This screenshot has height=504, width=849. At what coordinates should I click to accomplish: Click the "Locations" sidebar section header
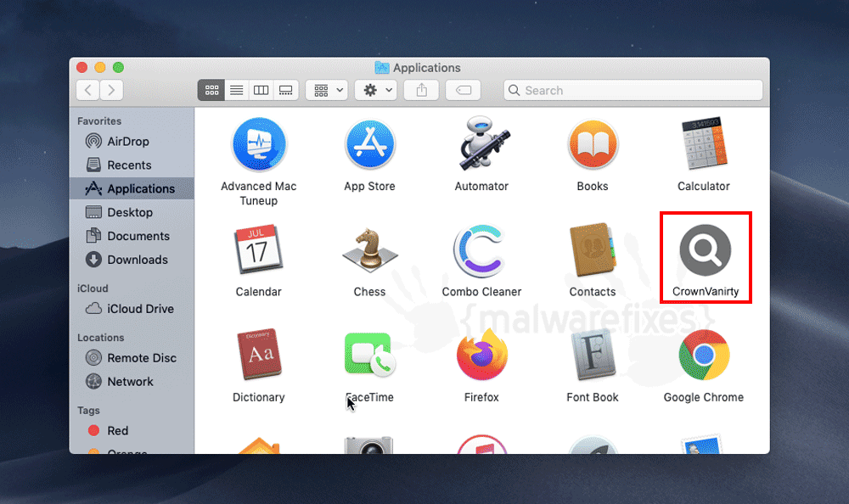101,337
